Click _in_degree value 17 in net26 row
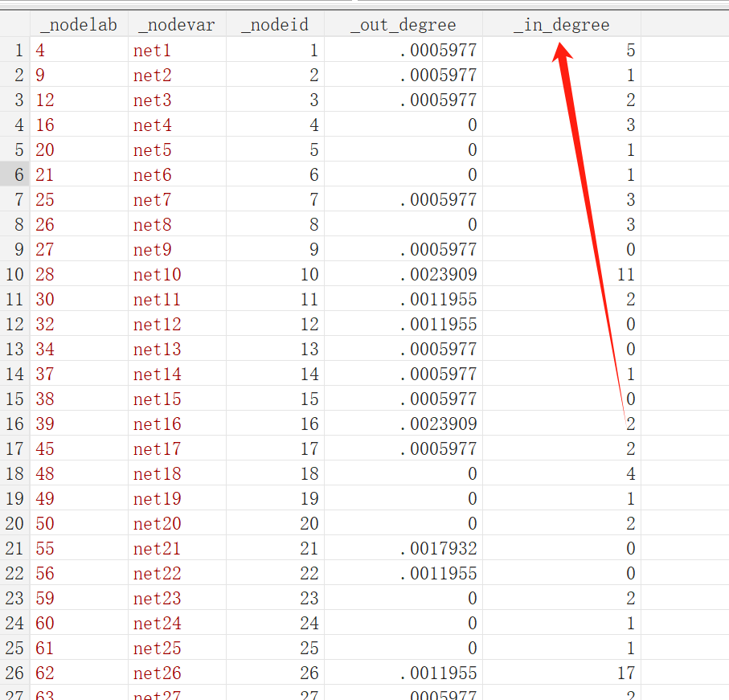 click(562, 673)
